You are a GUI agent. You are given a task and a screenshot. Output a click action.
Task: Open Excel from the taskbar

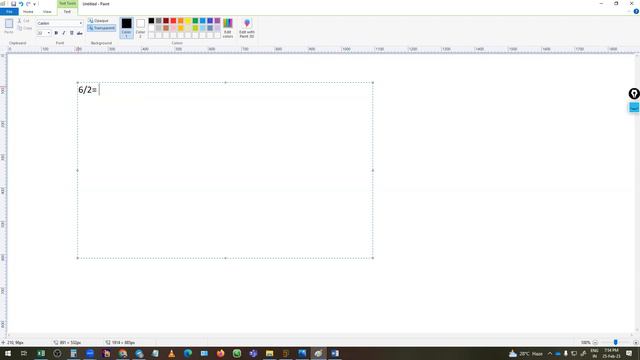coord(41,353)
